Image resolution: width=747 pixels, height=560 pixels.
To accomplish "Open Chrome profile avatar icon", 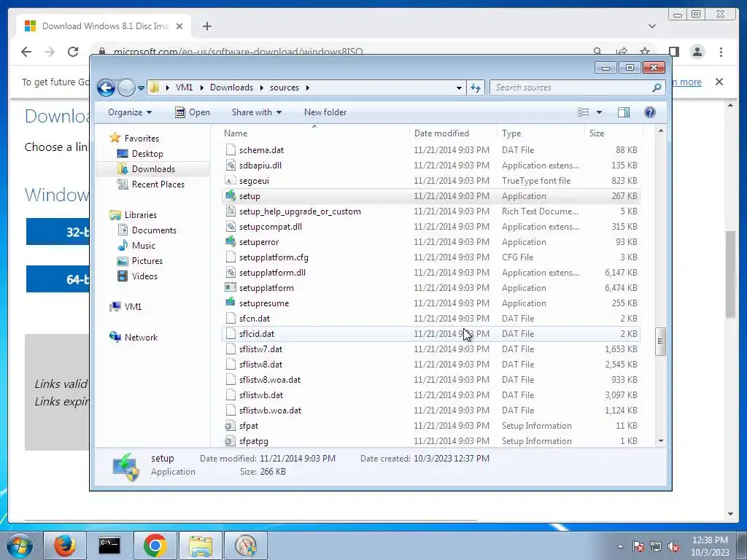I will tap(697, 52).
